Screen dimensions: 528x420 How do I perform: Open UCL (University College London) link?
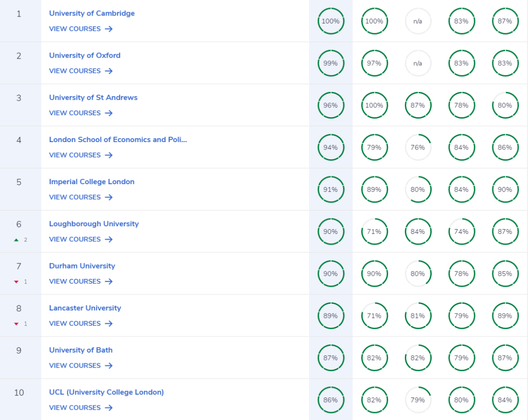107,393
